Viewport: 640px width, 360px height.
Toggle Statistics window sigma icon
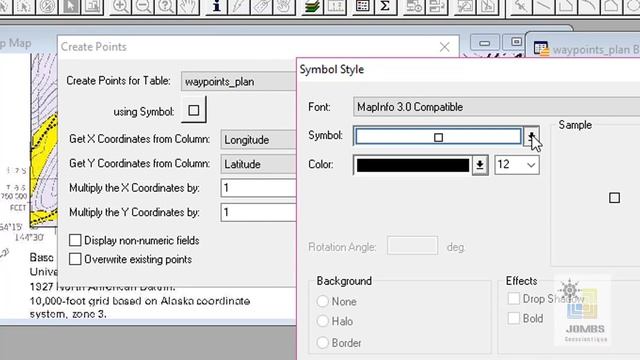(385, 7)
